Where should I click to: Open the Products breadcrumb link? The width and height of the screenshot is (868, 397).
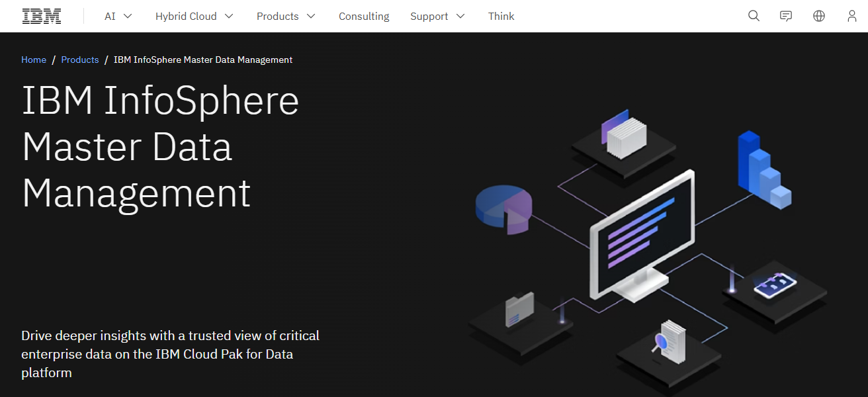(79, 60)
